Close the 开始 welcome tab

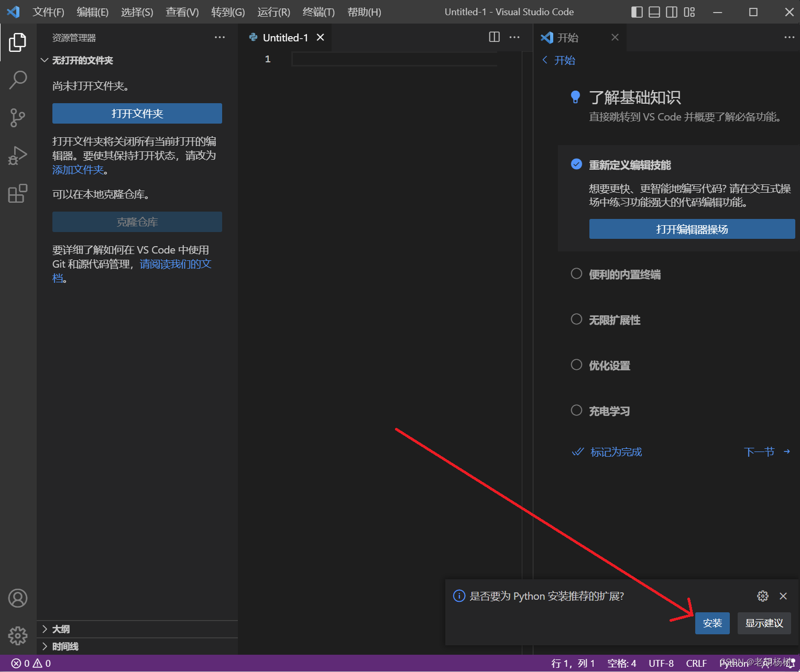[615, 37]
